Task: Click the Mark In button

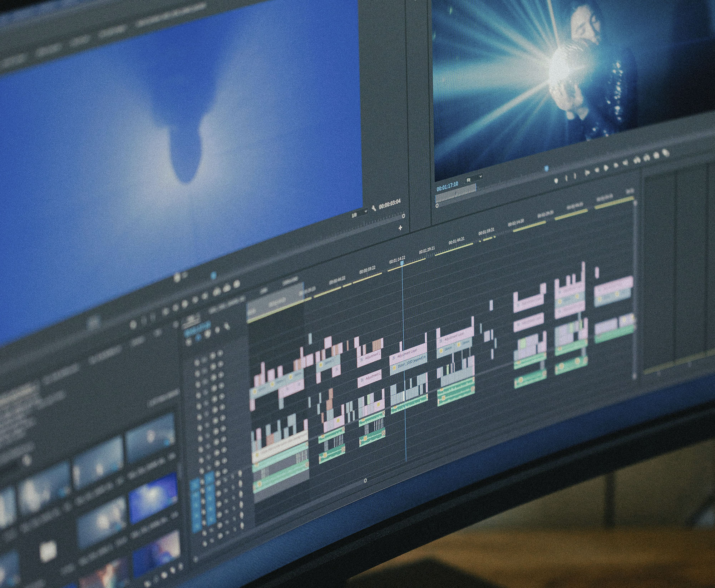Action: click(566, 178)
